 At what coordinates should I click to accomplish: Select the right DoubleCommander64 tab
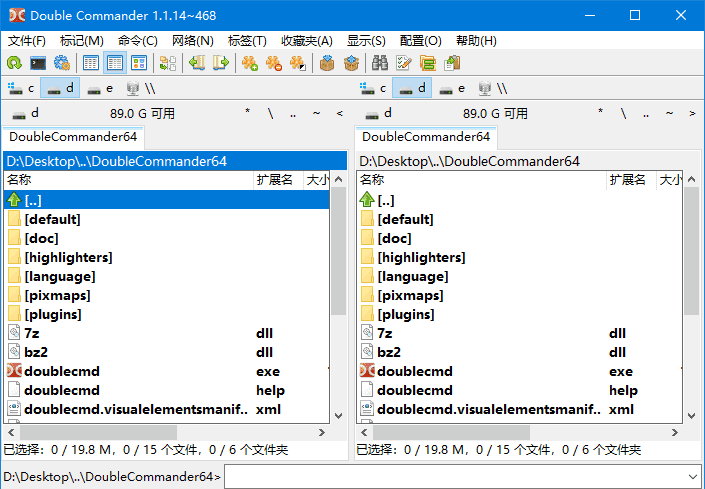[426, 137]
